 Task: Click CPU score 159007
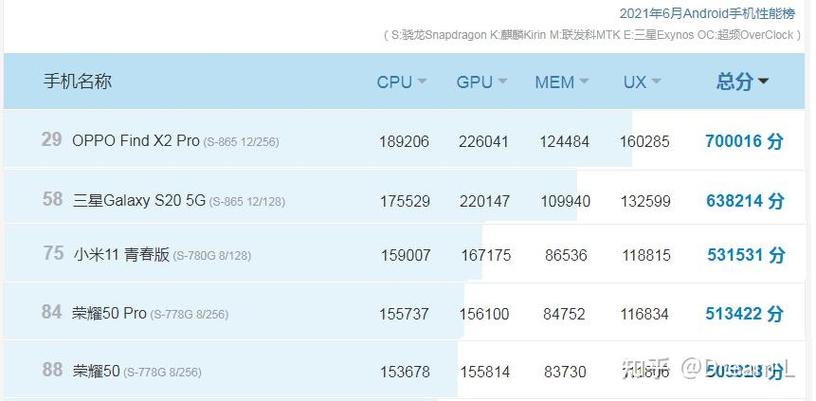click(406, 255)
